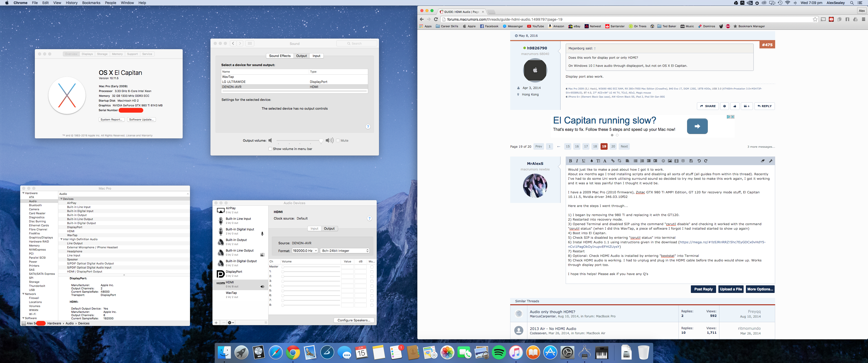
Task: Toggle the mute checkbox for the Master channel
Action: tap(372, 267)
